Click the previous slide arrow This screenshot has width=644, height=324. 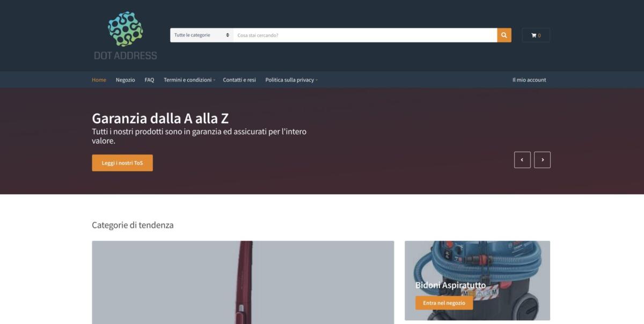click(522, 159)
